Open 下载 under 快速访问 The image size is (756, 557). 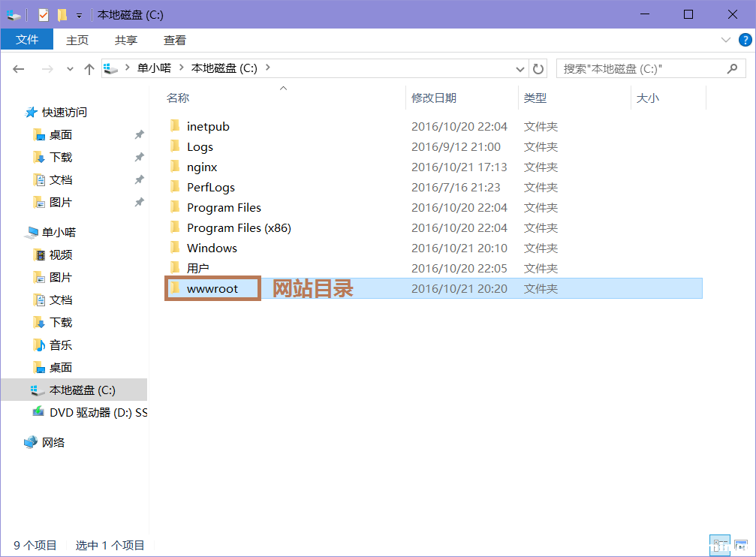click(x=61, y=158)
